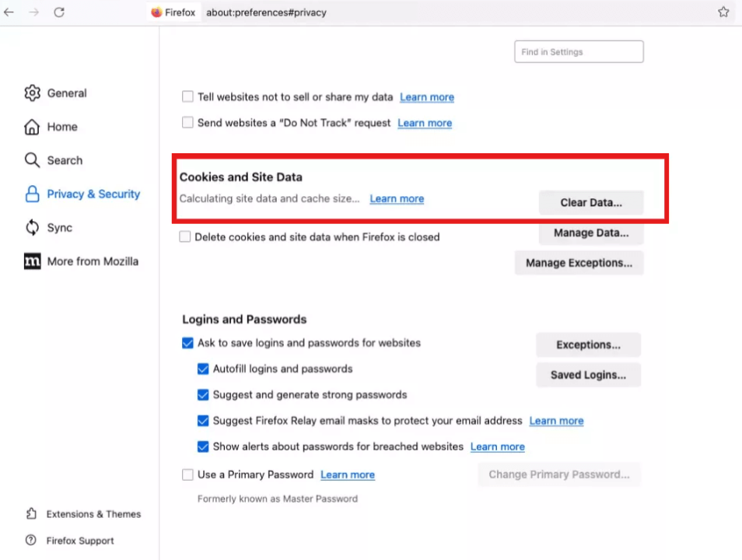Open the General settings category
This screenshot has width=742, height=560.
[x=67, y=93]
